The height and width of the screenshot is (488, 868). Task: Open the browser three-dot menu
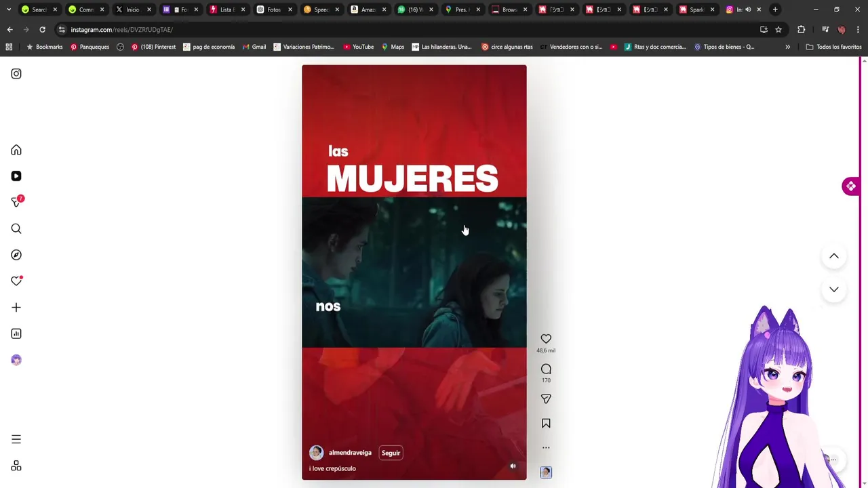click(858, 30)
